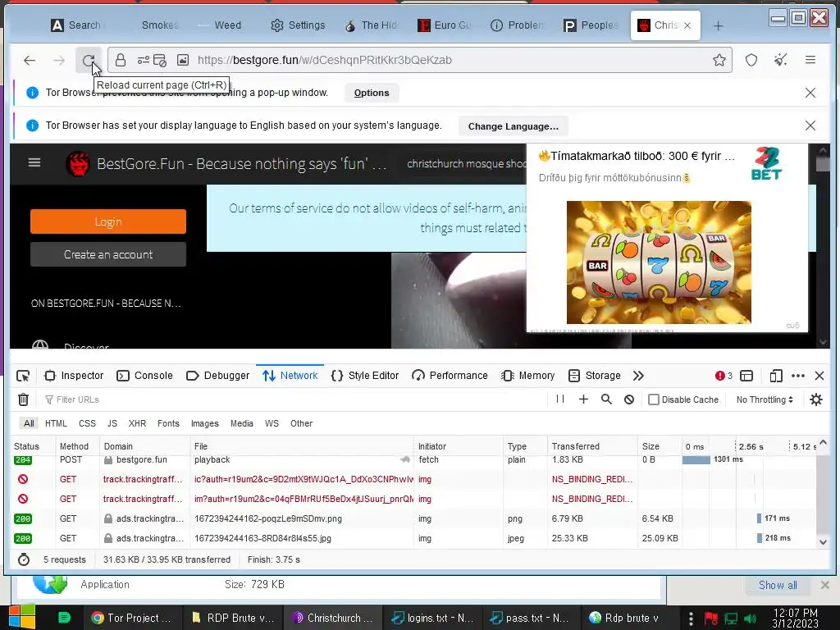
Task: Open the Storage tab
Action: (x=594, y=376)
